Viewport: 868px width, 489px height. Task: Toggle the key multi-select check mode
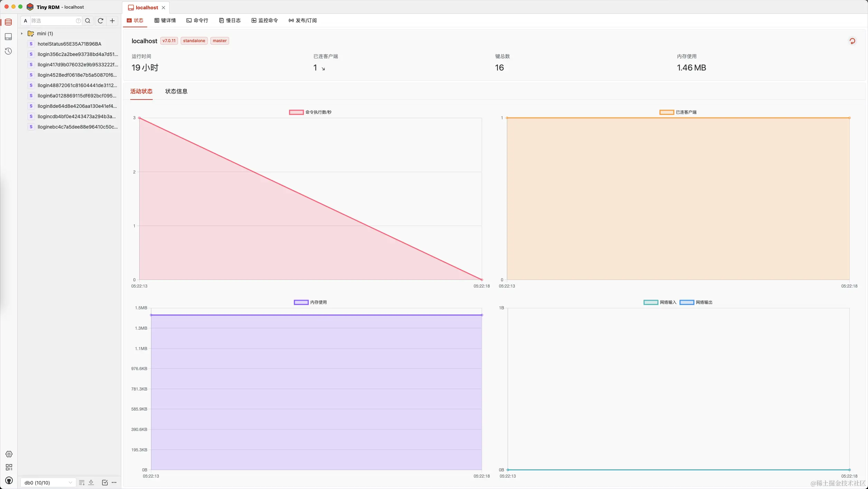pos(105,482)
